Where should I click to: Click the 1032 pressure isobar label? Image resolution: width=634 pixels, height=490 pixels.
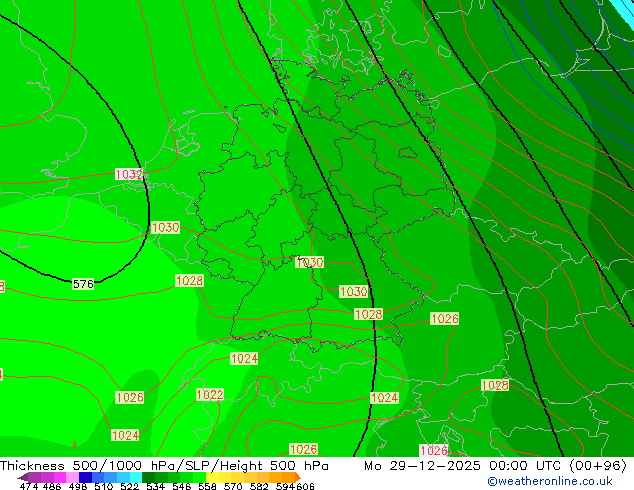click(129, 174)
